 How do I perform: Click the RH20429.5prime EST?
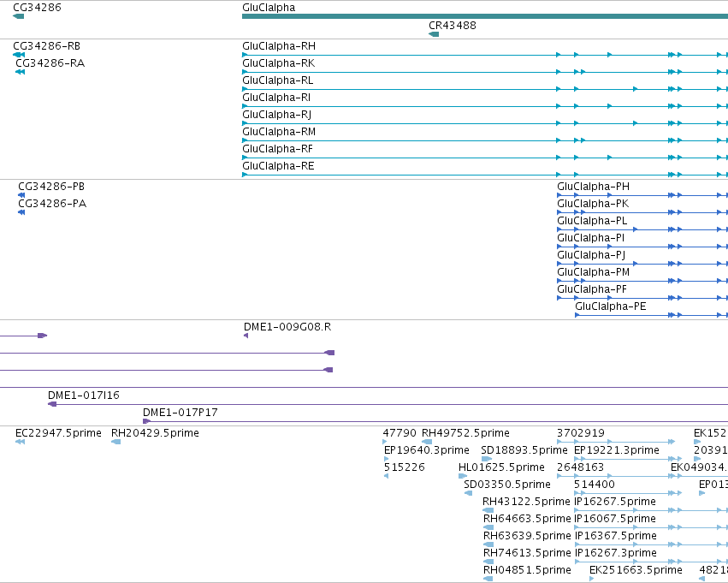tap(116, 443)
